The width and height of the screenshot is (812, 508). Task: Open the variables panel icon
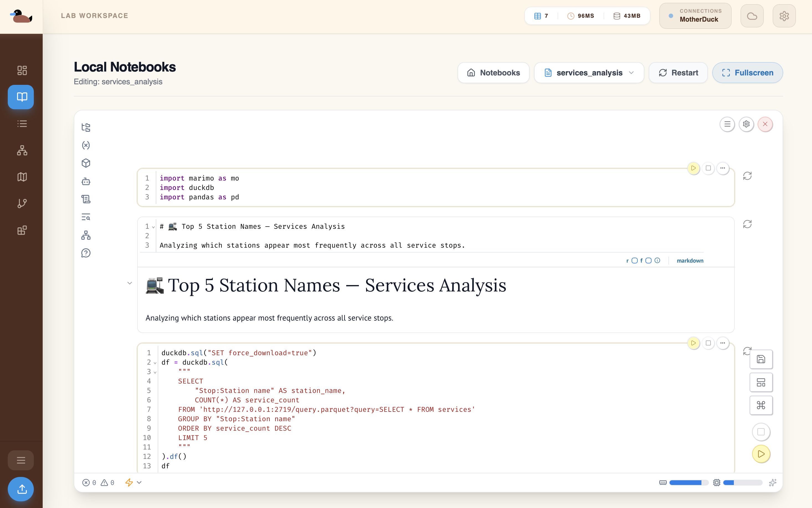[x=86, y=145]
